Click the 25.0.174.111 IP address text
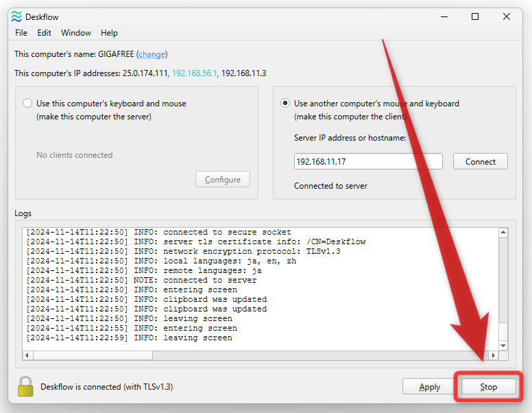 coord(145,73)
